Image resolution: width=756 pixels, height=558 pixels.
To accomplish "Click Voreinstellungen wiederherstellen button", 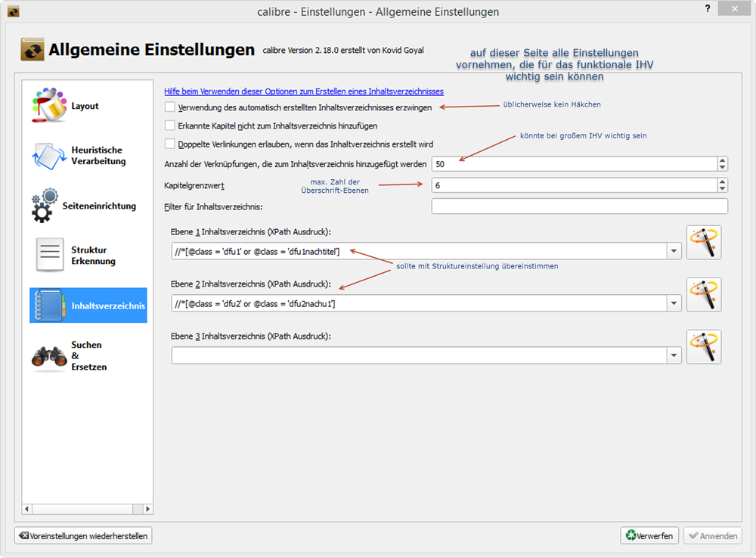I will pos(83,535).
